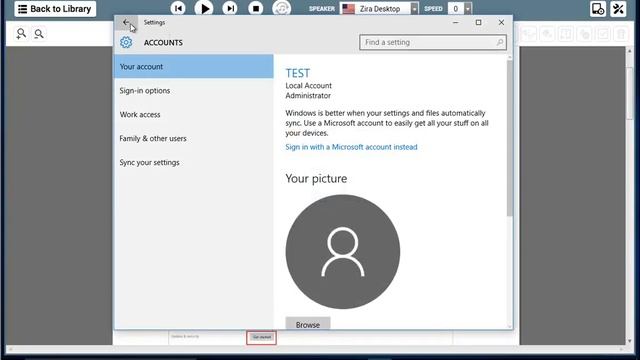The image size is (640, 360).
Task: Click the Accounts gear icon
Action: click(x=126, y=42)
